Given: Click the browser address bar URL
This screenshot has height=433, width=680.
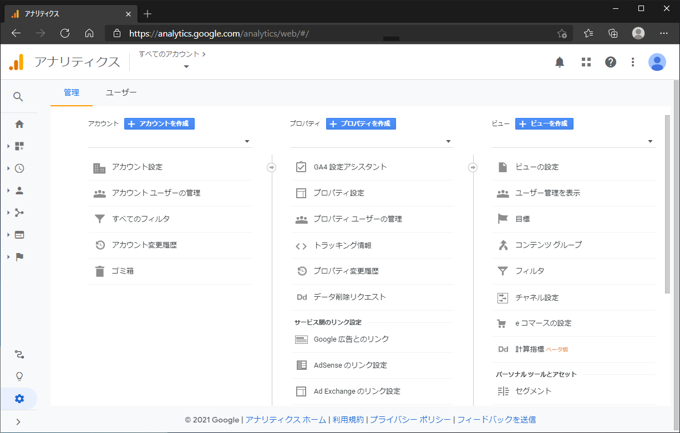Looking at the screenshot, I should click(219, 33).
